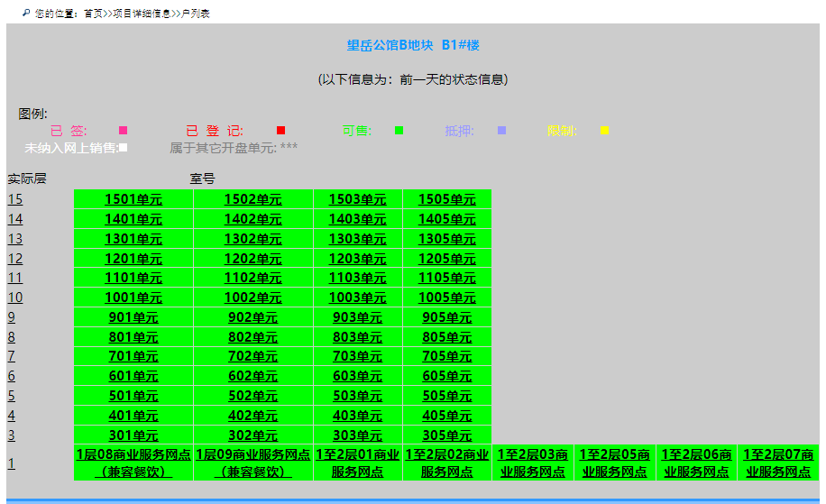826x504 pixels.
Task: Open floor 14 link
Action: point(14,219)
